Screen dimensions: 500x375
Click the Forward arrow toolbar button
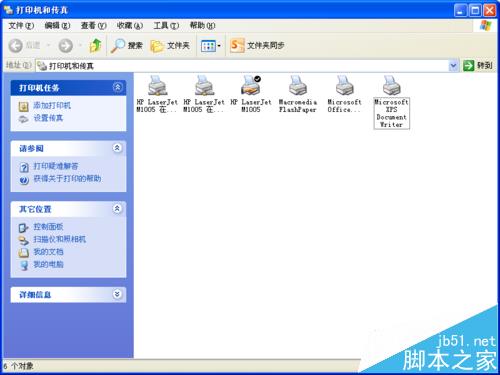66,46
